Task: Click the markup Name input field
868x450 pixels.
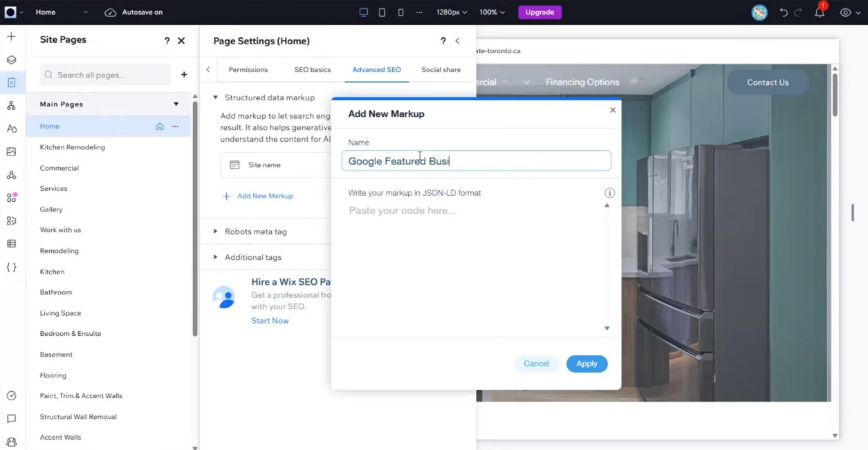Action: (476, 161)
